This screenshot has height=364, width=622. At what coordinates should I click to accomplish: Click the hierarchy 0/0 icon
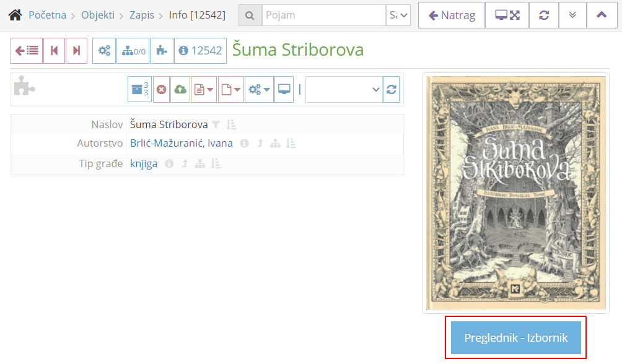click(133, 50)
